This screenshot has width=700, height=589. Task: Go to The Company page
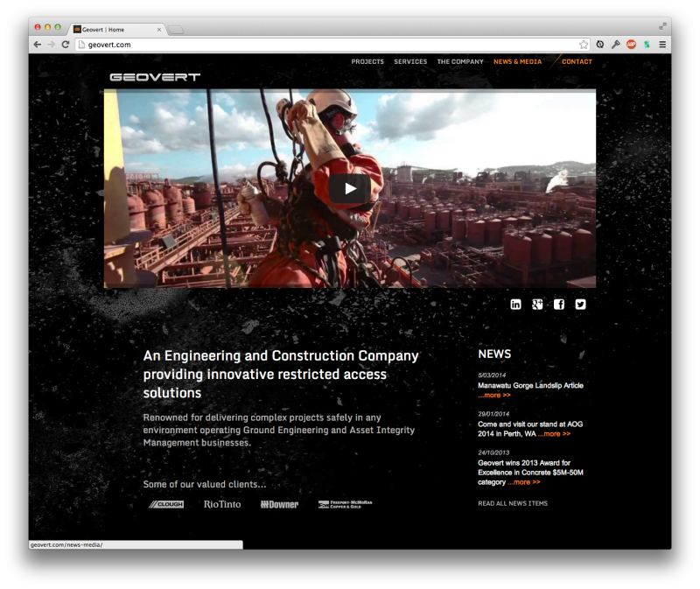460,62
